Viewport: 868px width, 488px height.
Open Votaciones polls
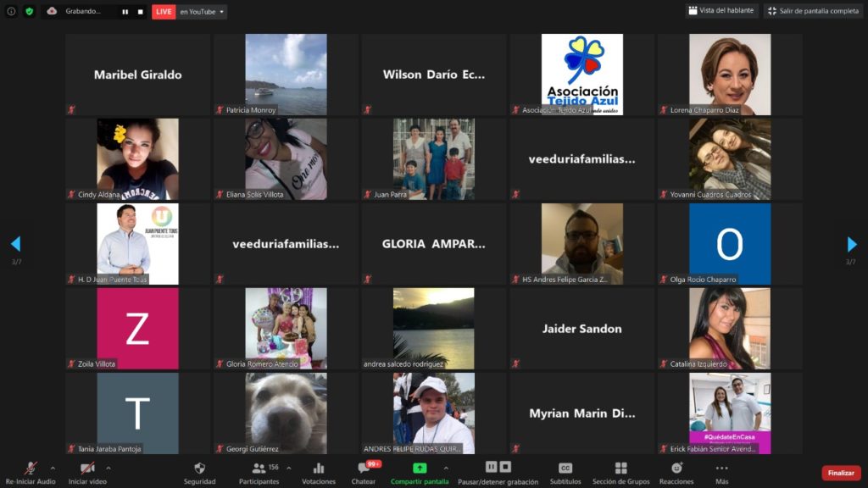[319, 474]
